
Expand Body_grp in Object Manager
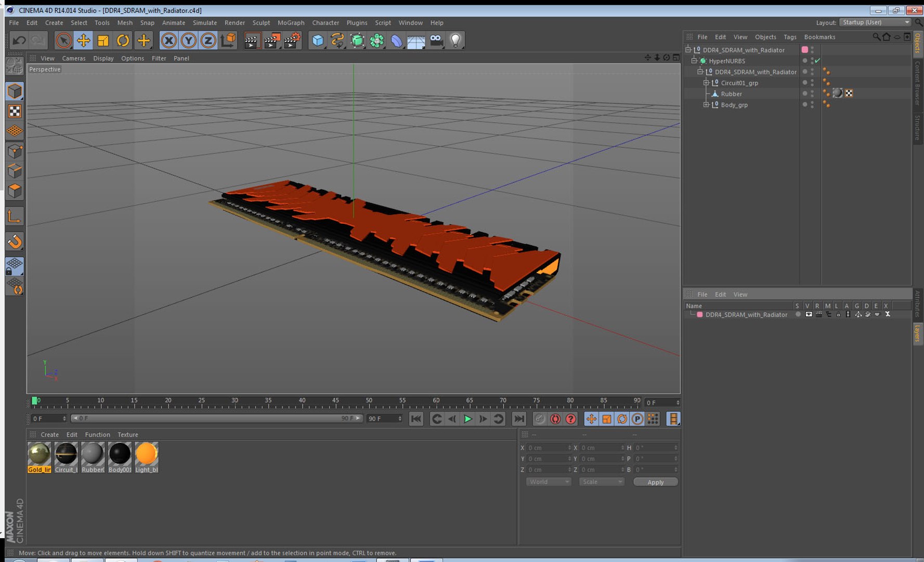pyautogui.click(x=706, y=105)
